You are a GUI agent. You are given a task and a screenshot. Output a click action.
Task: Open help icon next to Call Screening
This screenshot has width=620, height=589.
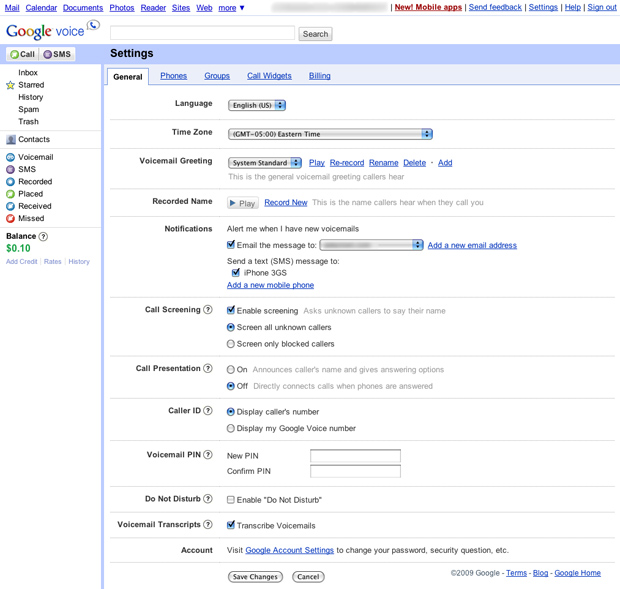(x=208, y=310)
